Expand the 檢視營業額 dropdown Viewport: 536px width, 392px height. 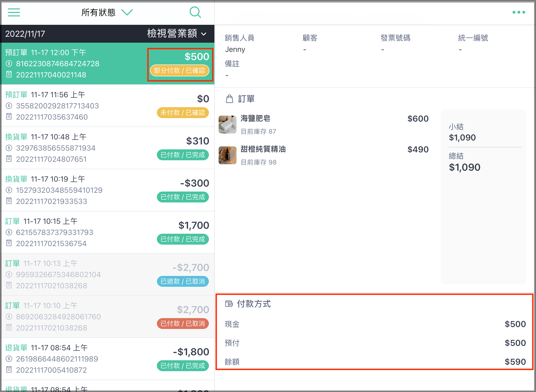coord(177,33)
